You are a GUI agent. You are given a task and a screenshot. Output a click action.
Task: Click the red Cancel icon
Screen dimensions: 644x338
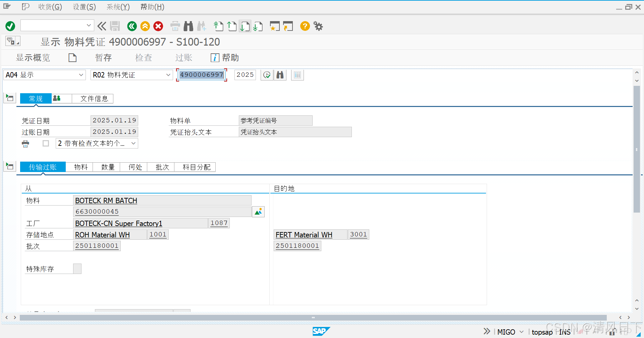point(158,26)
